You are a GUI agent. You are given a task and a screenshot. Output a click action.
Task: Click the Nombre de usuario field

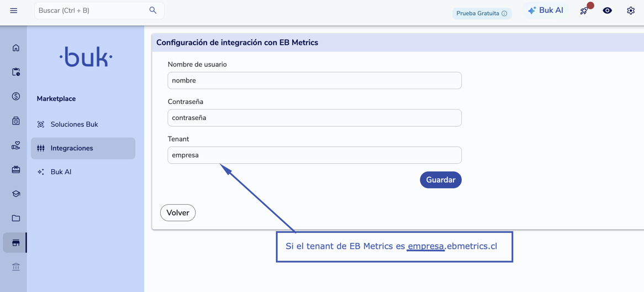pyautogui.click(x=315, y=81)
